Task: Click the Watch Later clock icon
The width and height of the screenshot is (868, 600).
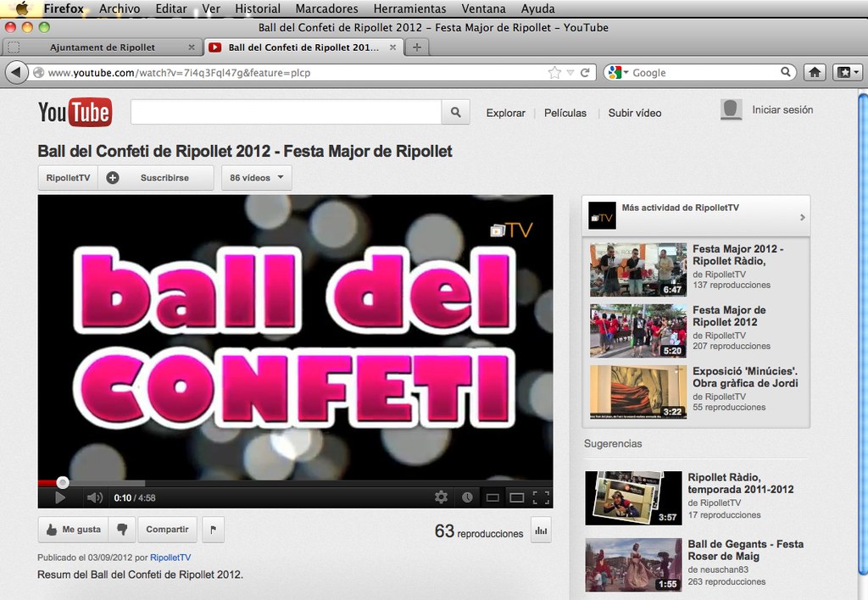Action: (x=467, y=497)
